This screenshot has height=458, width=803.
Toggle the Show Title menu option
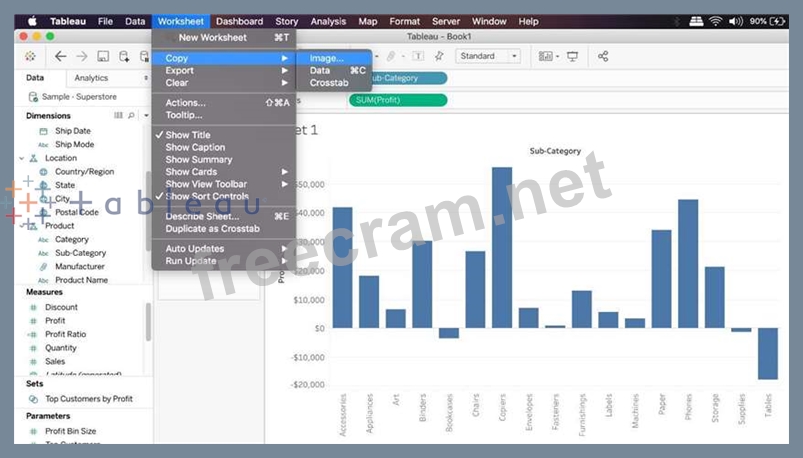(x=188, y=135)
